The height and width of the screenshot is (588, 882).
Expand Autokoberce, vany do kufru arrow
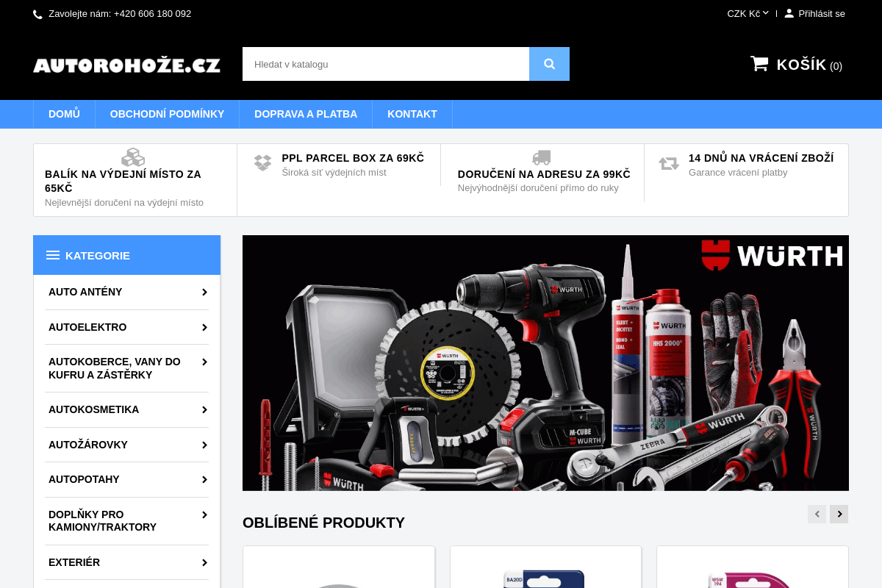point(204,362)
